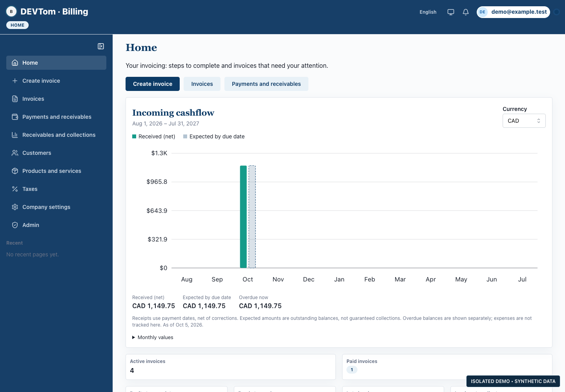Screen dimensions: 565x392
Task: Click the $965.8 axis label
Action: click(x=157, y=182)
